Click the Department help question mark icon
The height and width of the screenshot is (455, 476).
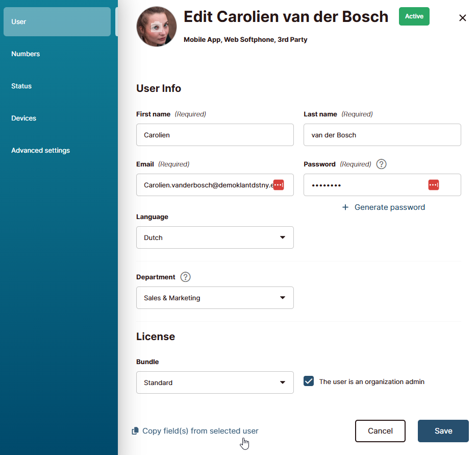[186, 277]
